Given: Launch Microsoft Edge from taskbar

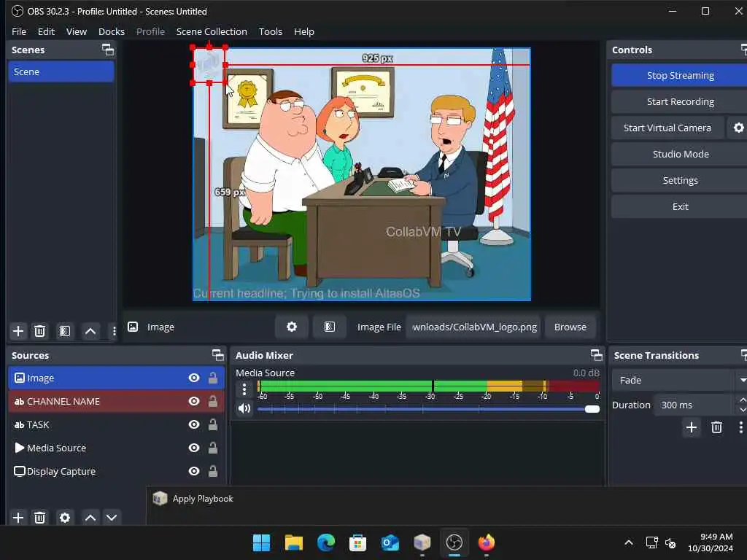Looking at the screenshot, I should click(326, 542).
